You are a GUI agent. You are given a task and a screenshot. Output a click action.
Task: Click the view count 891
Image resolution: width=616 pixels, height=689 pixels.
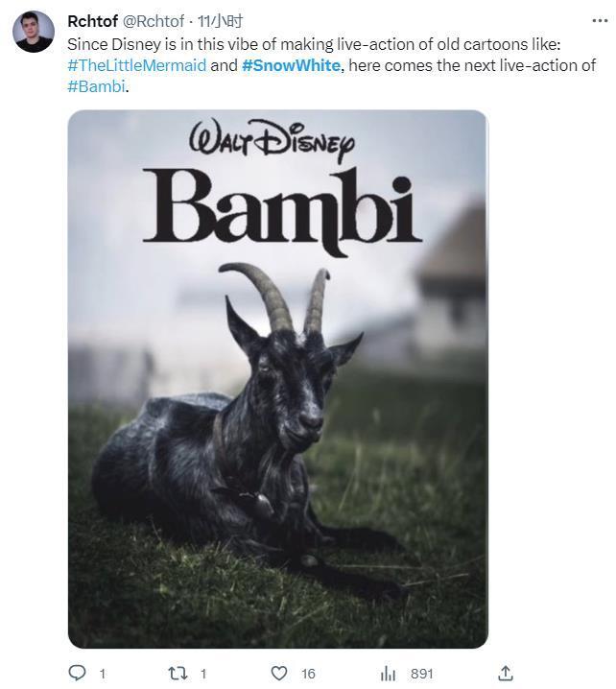[421, 674]
